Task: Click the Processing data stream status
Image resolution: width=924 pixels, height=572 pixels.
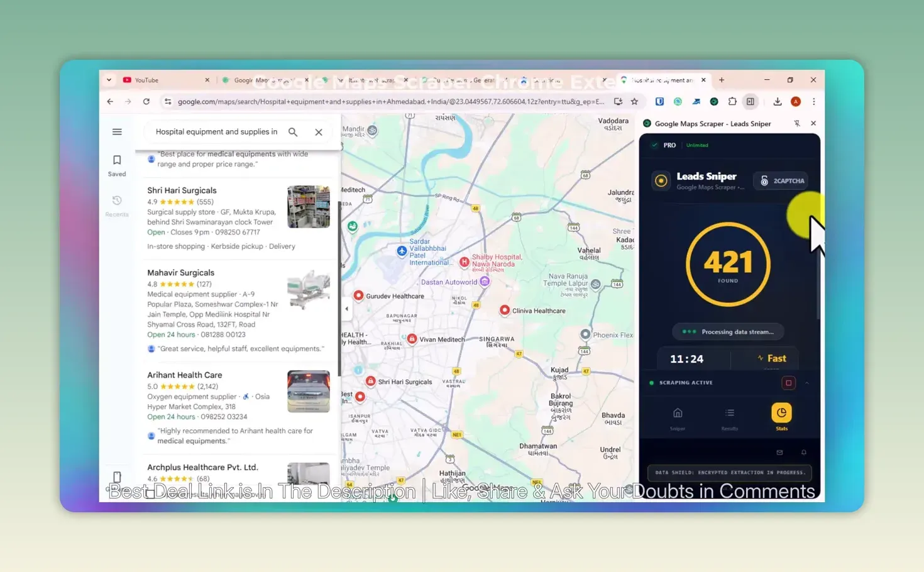Action: [x=728, y=332]
